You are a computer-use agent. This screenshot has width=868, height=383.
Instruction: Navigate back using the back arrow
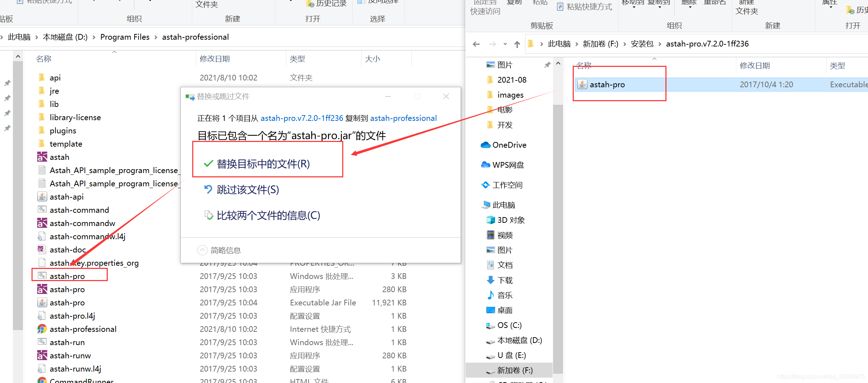pos(476,44)
